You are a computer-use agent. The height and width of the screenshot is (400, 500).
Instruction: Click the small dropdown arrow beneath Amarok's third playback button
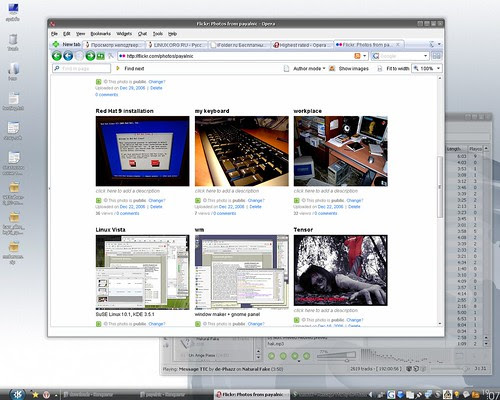coord(298,361)
